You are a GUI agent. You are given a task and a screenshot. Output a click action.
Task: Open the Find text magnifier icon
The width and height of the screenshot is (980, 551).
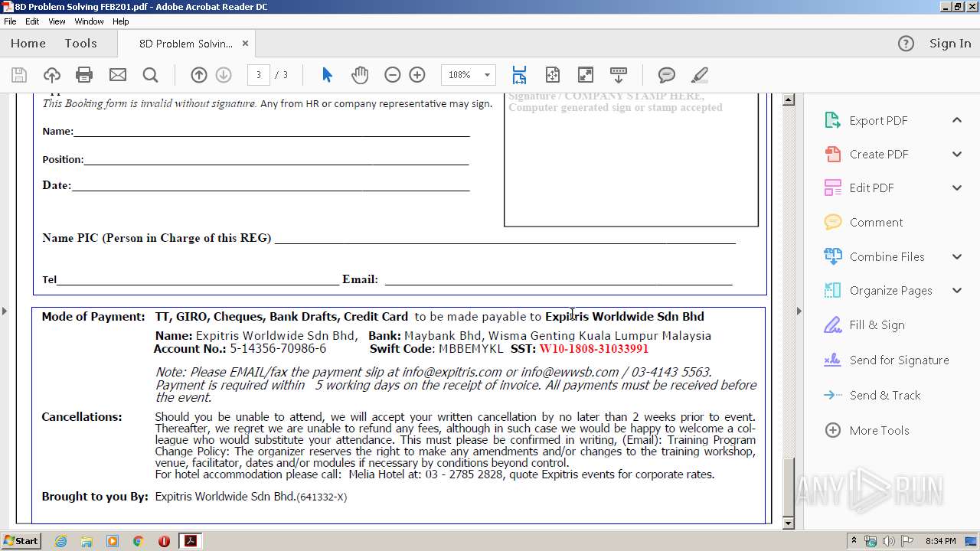coord(151,74)
